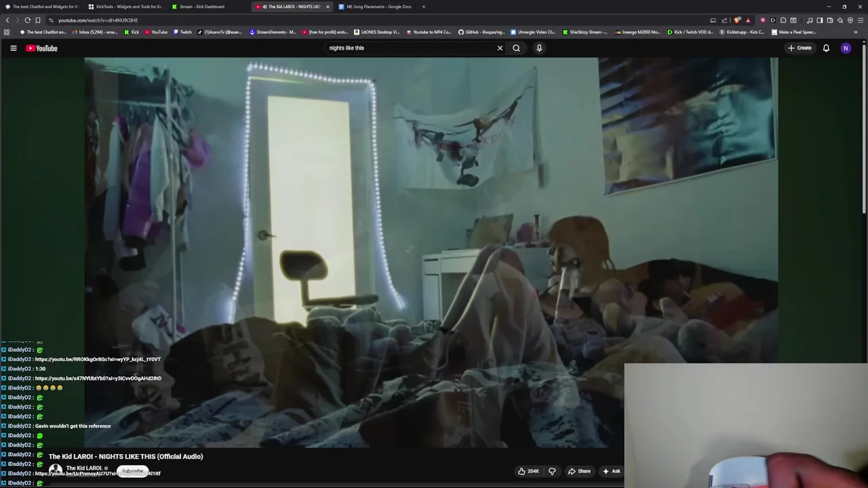Open Inseego M2000 bookmark

(637, 32)
